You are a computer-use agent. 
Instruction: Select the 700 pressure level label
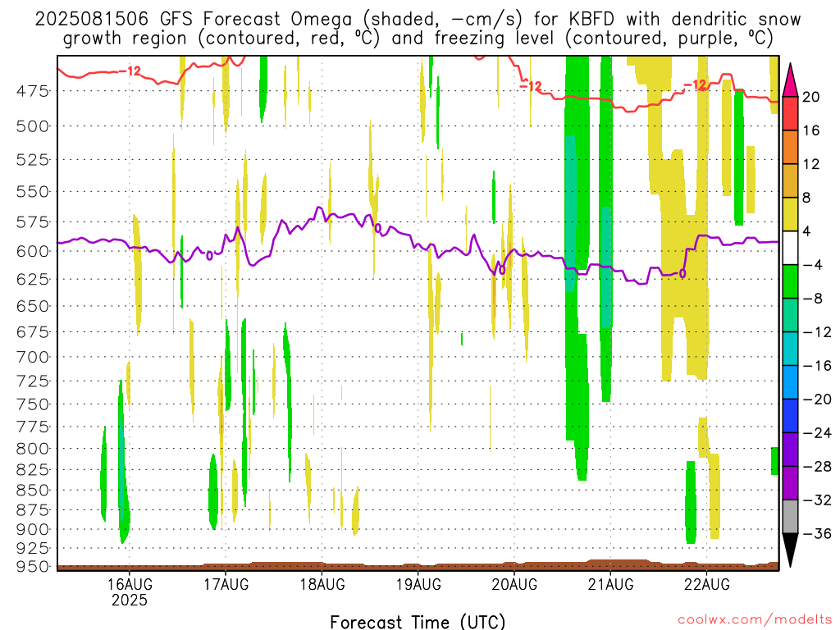click(33, 357)
